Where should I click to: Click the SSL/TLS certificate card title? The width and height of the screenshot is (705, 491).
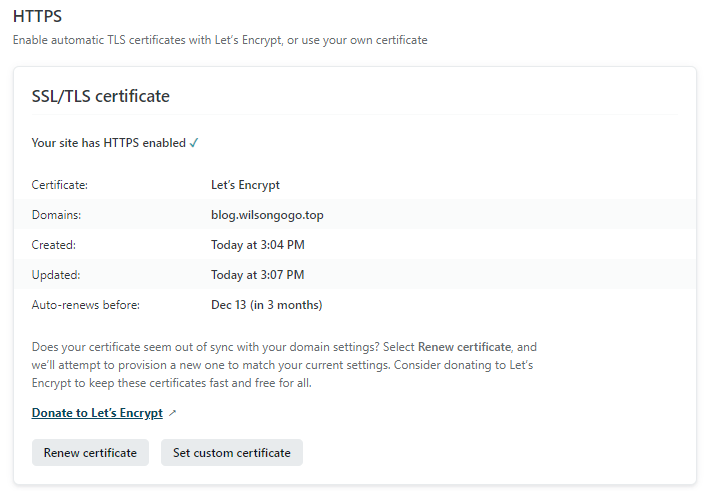(101, 96)
